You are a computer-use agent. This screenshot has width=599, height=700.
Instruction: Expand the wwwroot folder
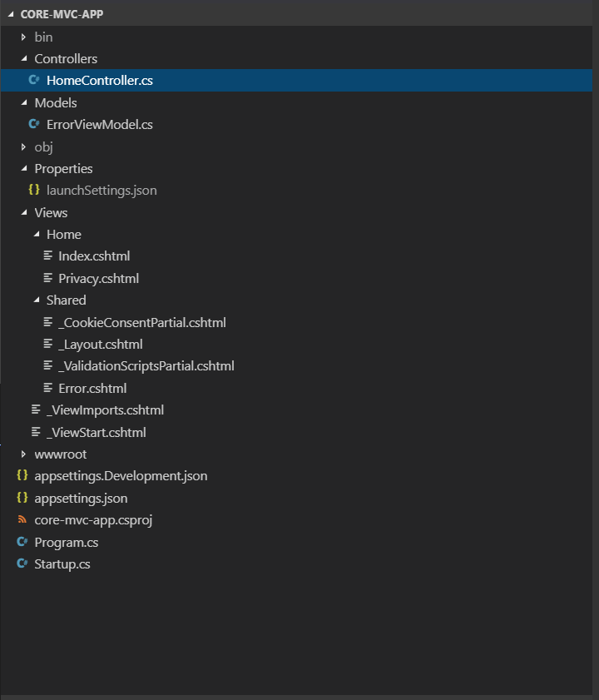tap(24, 454)
